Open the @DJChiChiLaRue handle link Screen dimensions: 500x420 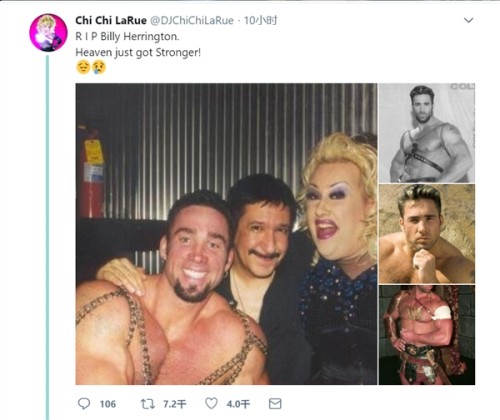[192, 20]
